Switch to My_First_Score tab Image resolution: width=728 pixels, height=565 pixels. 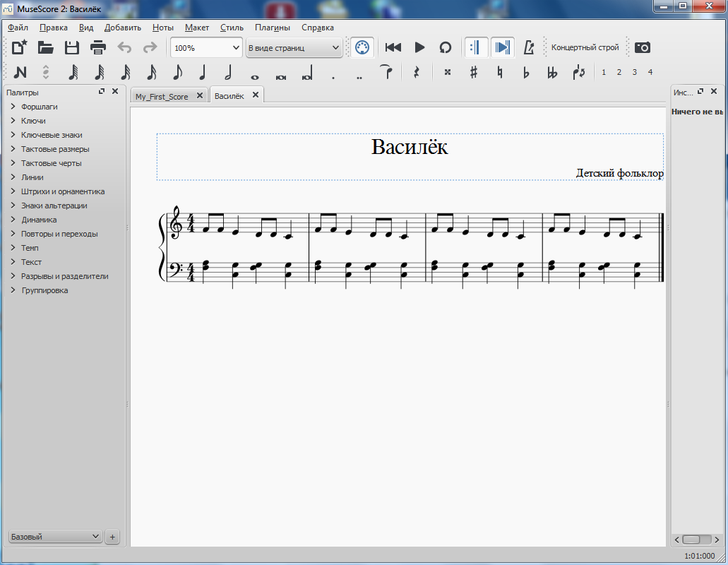point(162,96)
